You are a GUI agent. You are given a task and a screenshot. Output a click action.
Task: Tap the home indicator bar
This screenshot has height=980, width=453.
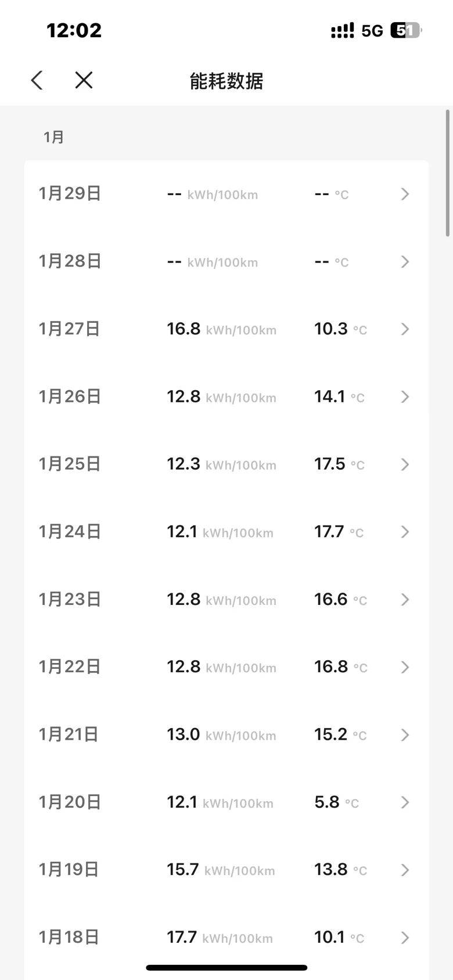click(x=227, y=968)
